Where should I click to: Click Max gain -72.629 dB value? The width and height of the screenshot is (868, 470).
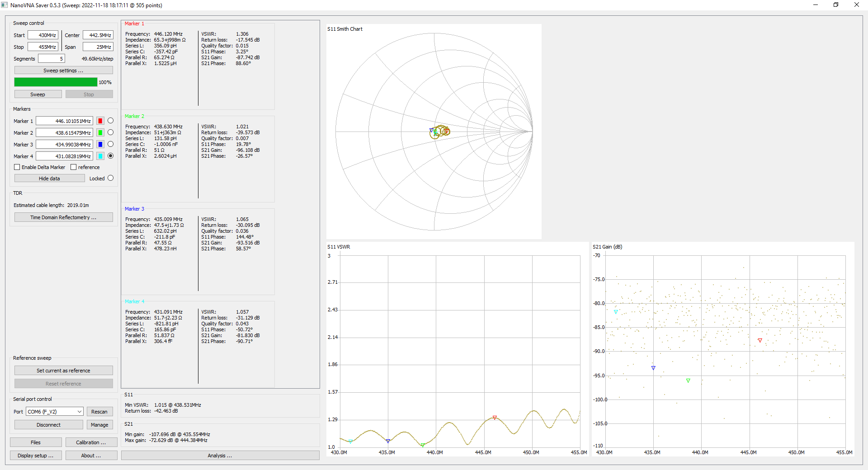(178, 440)
